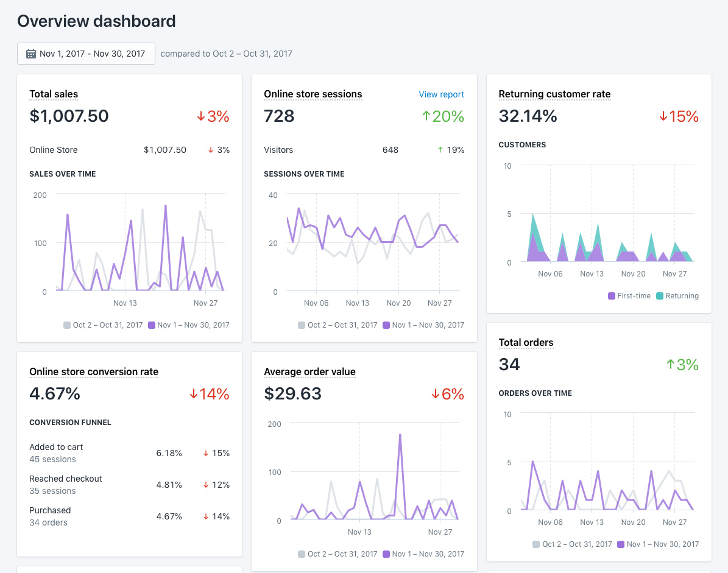Viewport: 728px width, 573px height.
Task: Click purple Nov swatch in sessions chart legend
Action: pos(386,325)
